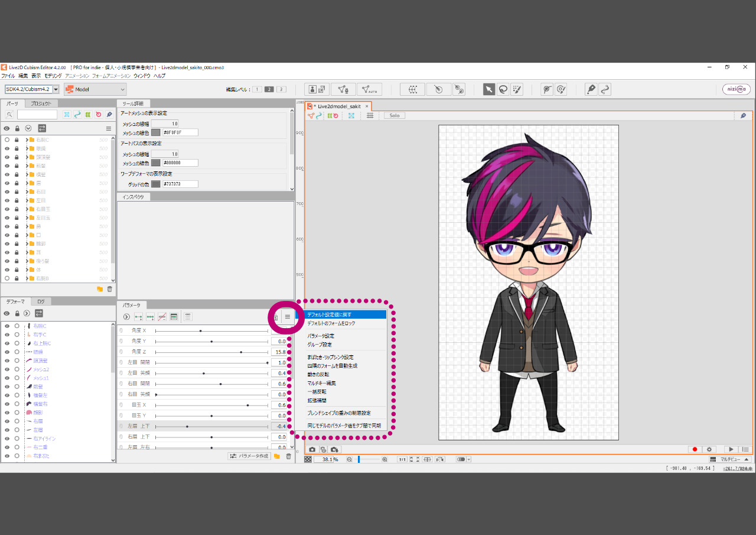Click the canvas view pin icon

744,115
